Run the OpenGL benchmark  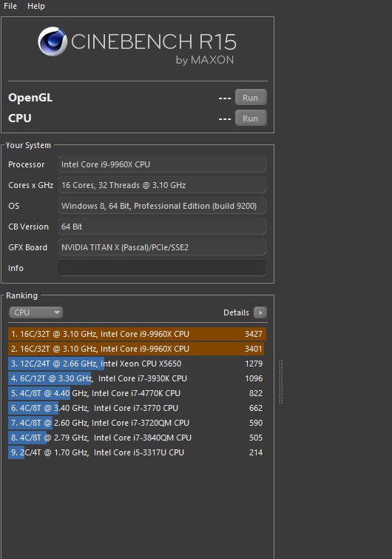[251, 98]
